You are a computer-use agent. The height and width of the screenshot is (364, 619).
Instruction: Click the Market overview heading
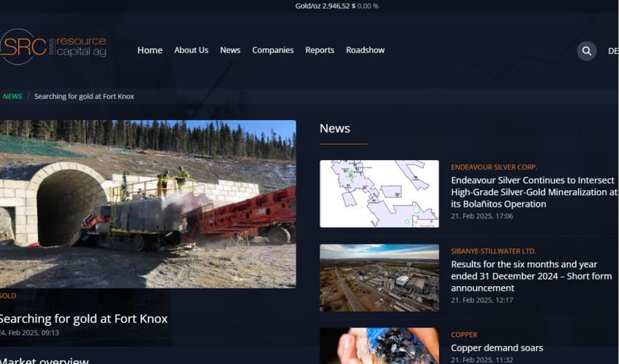pyautogui.click(x=44, y=360)
